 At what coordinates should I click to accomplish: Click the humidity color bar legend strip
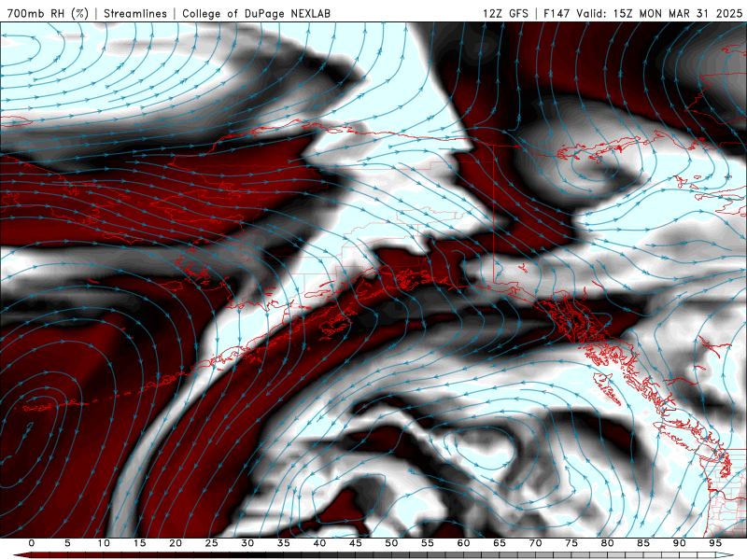[373, 555]
